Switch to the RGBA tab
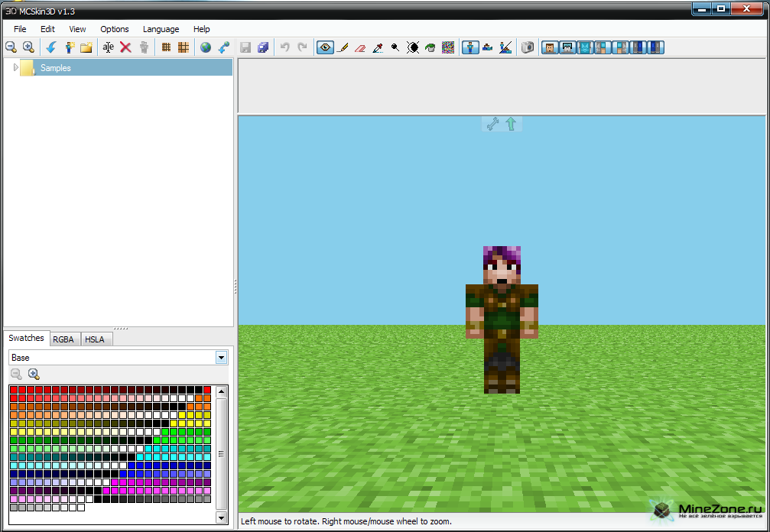Image resolution: width=770 pixels, height=532 pixels. pos(63,339)
